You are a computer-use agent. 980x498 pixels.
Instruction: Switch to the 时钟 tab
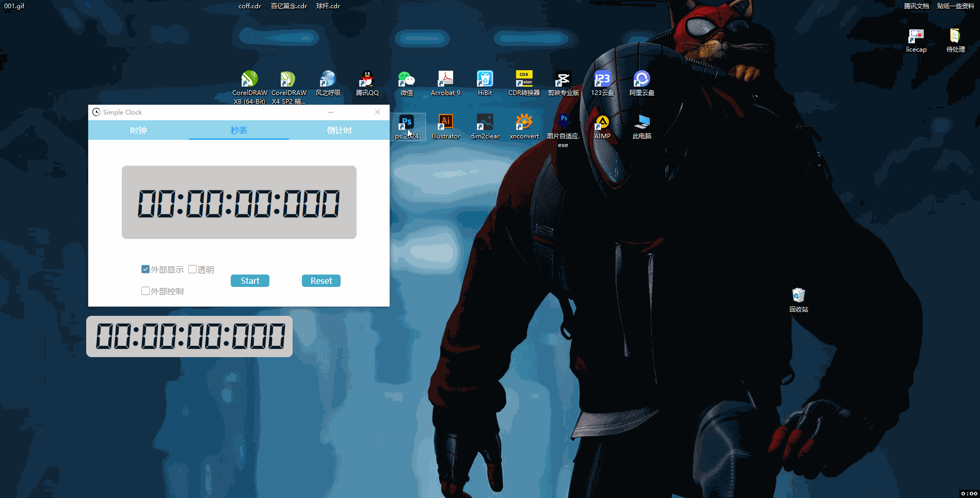pyautogui.click(x=138, y=130)
